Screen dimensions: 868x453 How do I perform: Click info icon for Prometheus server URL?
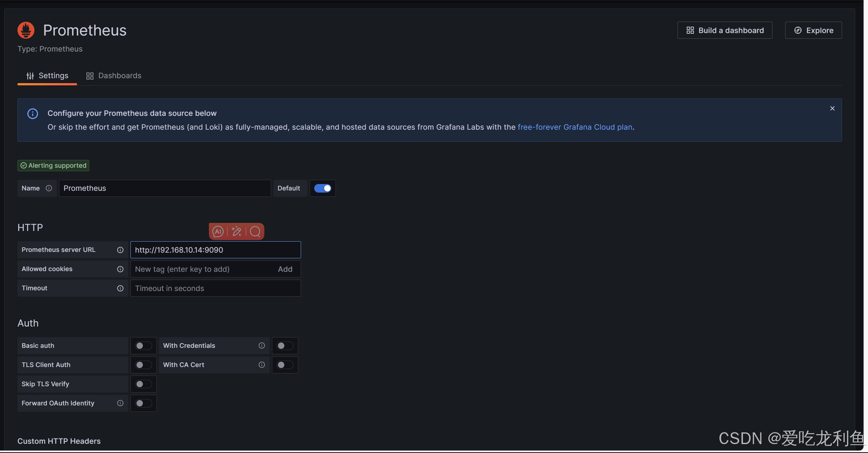pos(120,250)
